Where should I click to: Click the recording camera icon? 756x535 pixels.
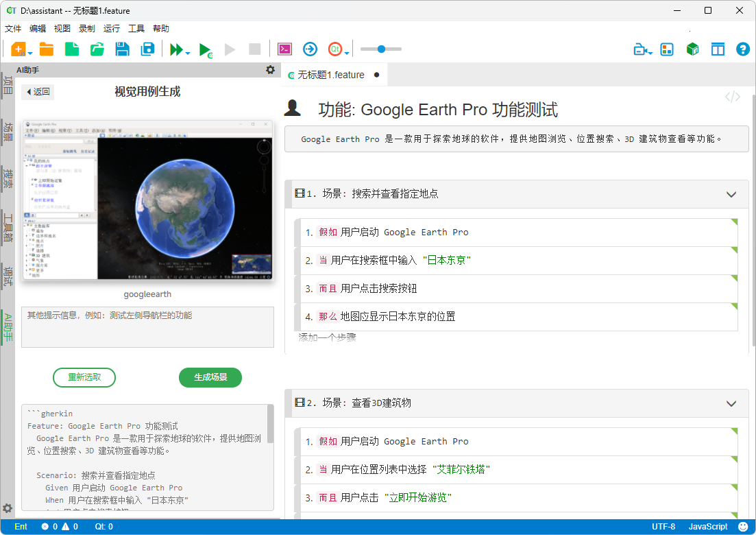click(x=640, y=49)
